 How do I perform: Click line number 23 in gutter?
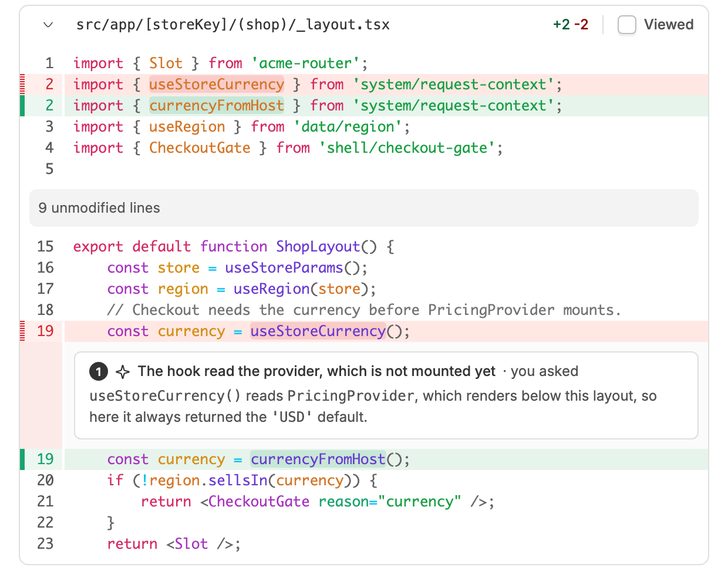click(x=45, y=544)
